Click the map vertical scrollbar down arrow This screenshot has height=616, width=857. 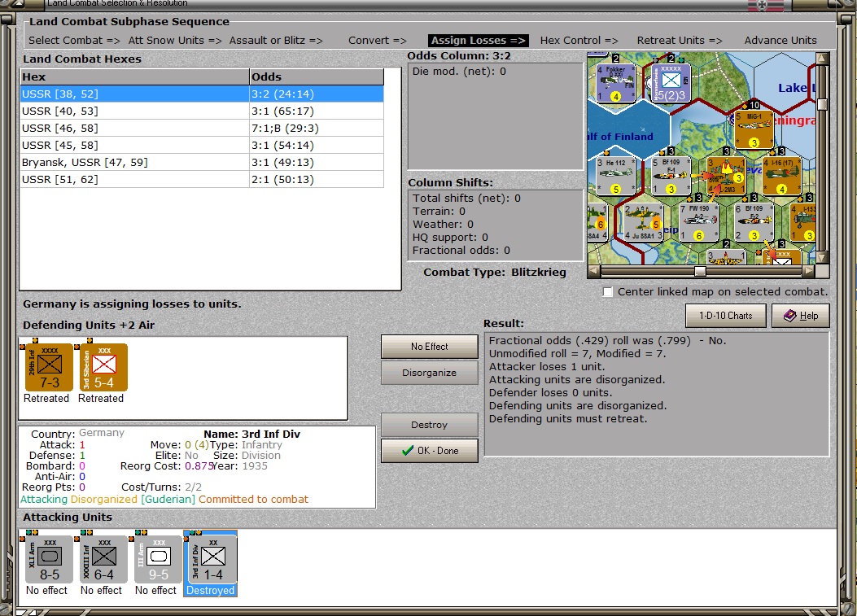(x=822, y=258)
